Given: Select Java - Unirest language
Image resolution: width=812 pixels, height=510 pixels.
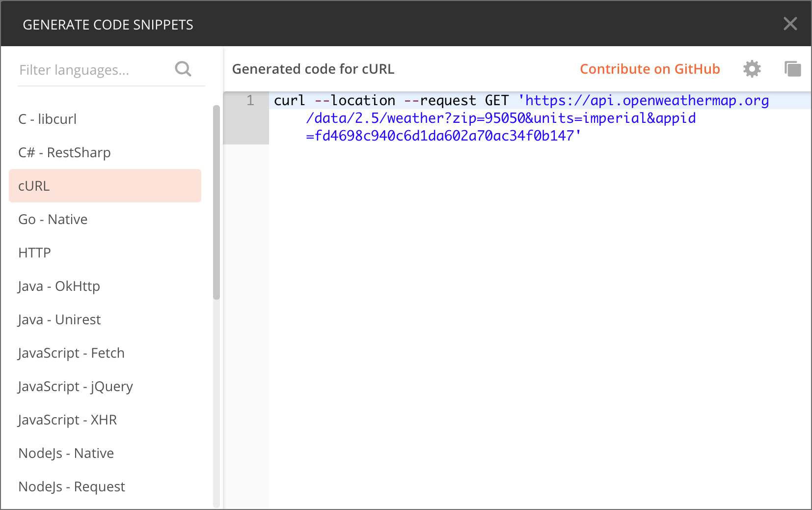Looking at the screenshot, I should 59,319.
